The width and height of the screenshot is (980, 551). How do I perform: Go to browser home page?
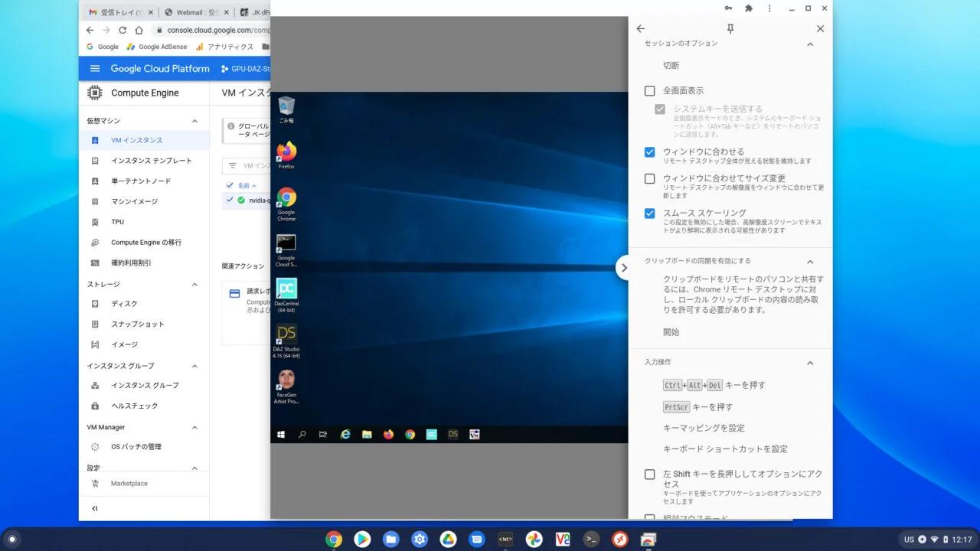(x=139, y=31)
